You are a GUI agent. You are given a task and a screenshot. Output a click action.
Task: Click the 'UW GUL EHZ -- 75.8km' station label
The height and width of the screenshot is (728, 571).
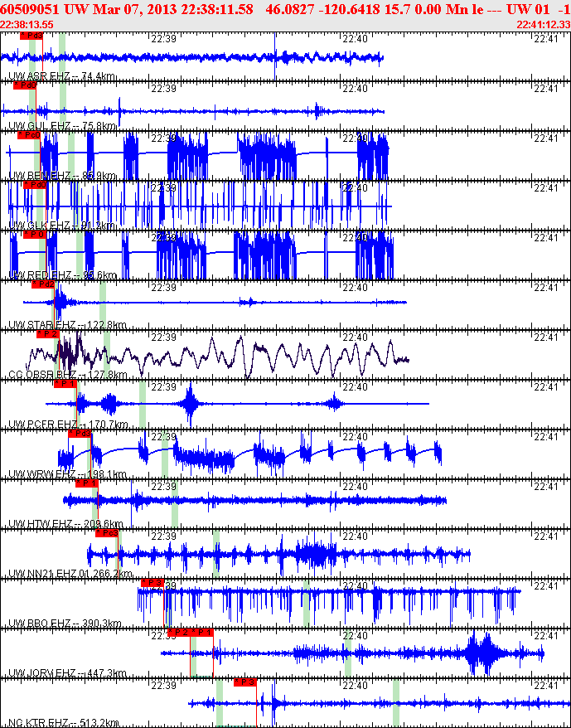click(x=62, y=126)
